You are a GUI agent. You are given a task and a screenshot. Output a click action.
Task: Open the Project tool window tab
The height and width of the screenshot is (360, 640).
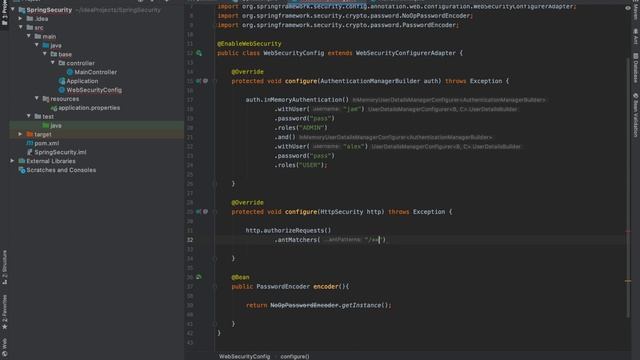[x=4, y=12]
